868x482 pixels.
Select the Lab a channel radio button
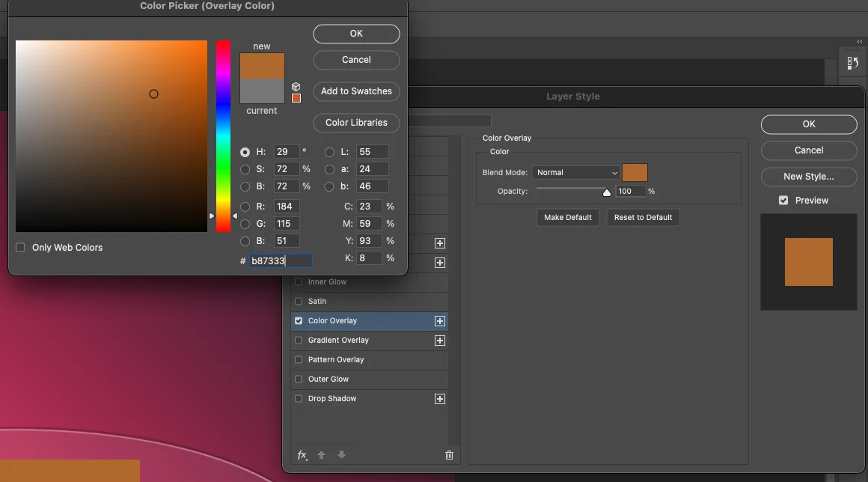329,169
